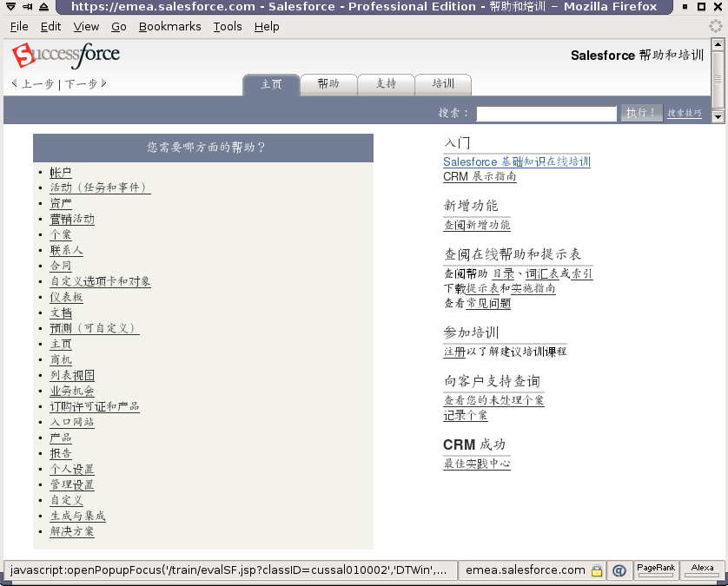Click the frame scrollbar thumb
This screenshot has height=586, width=728.
tap(718, 79)
